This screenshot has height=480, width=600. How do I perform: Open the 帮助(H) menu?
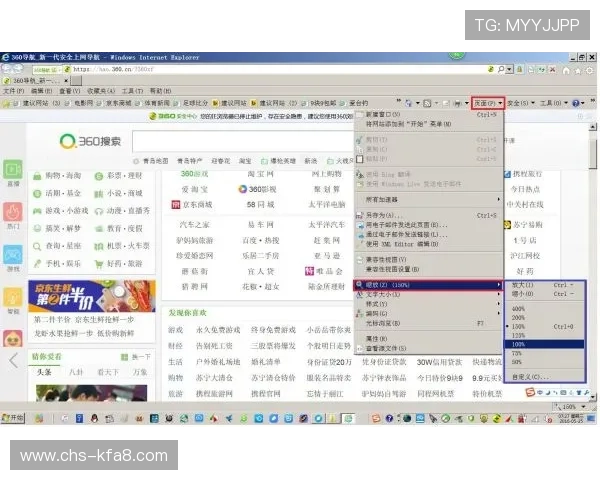tap(160, 91)
